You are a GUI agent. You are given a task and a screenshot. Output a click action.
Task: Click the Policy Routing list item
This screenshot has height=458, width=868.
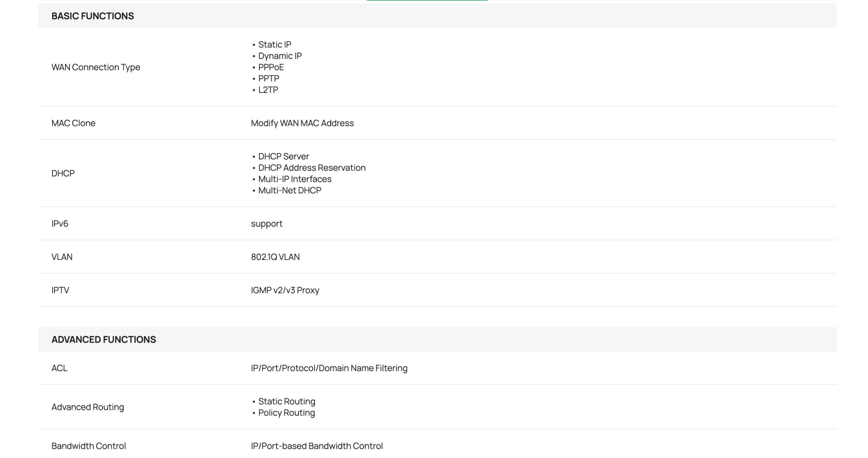(286, 413)
